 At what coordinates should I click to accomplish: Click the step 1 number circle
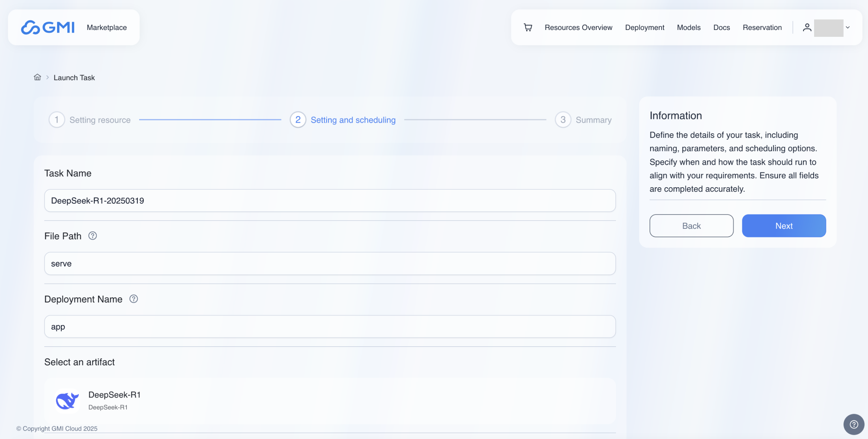coord(57,120)
